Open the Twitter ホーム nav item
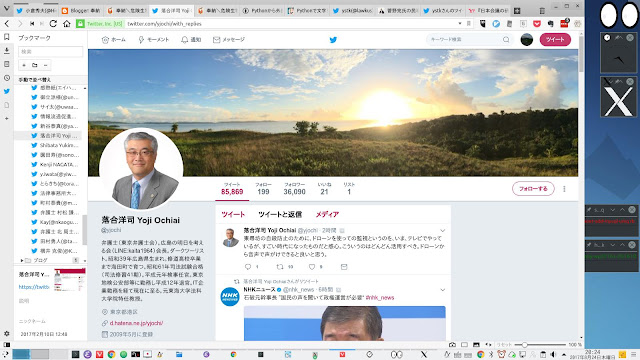Viewport: 640px width, 360px height. pyautogui.click(x=113, y=40)
